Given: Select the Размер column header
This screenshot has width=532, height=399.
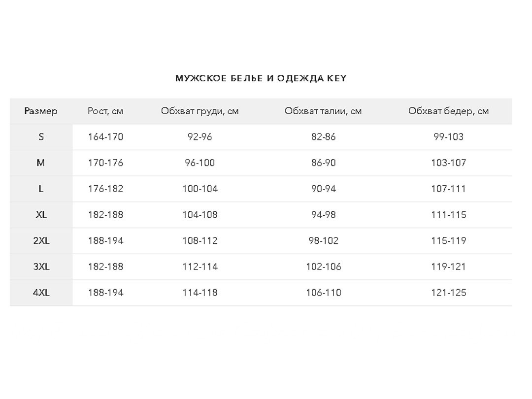Looking at the screenshot, I should tap(41, 111).
